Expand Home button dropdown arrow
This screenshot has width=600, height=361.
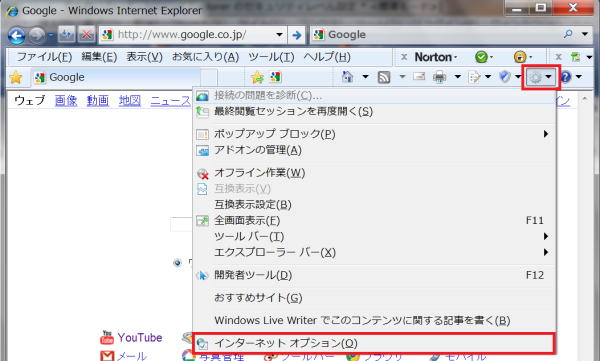coord(365,77)
